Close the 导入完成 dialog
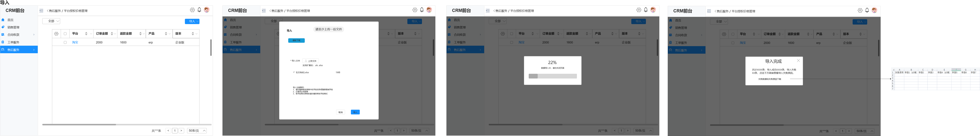Viewport: 980px width, 136px height. [x=799, y=61]
